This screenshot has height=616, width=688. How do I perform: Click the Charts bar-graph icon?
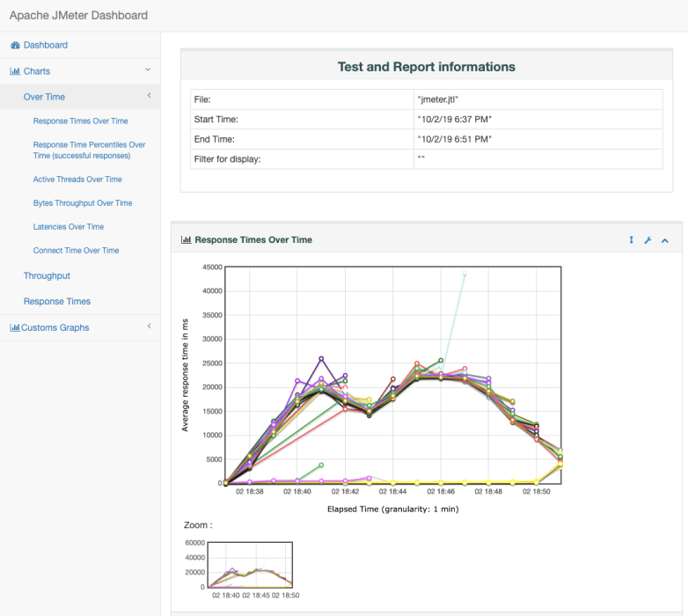pyautogui.click(x=15, y=71)
